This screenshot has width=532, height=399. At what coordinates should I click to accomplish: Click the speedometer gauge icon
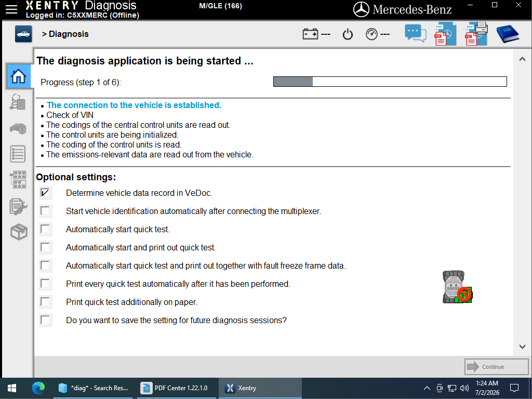371,34
